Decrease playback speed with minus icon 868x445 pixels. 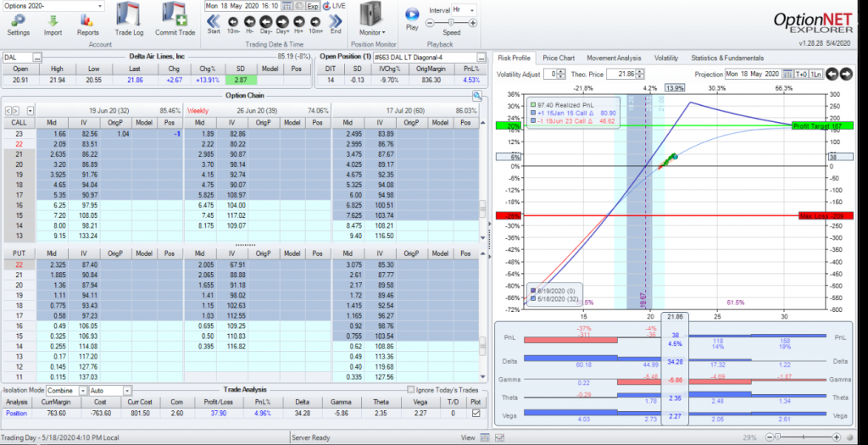coord(430,23)
